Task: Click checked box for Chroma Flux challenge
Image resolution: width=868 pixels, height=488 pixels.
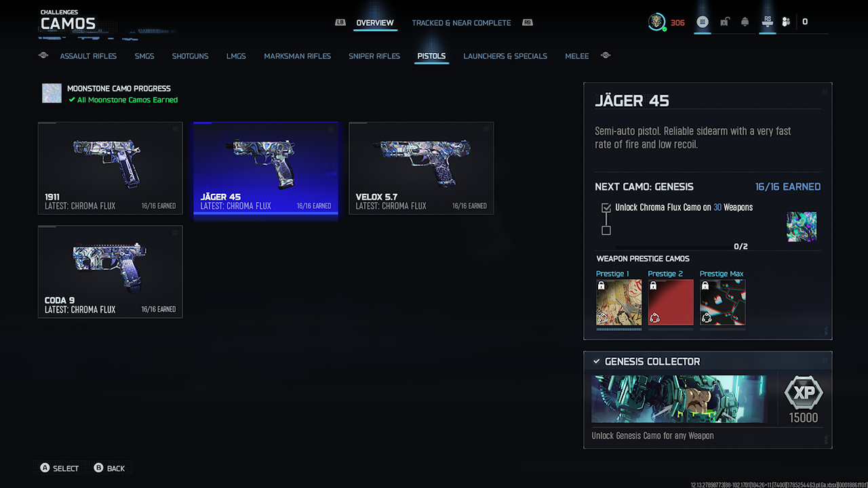Action: (606, 207)
